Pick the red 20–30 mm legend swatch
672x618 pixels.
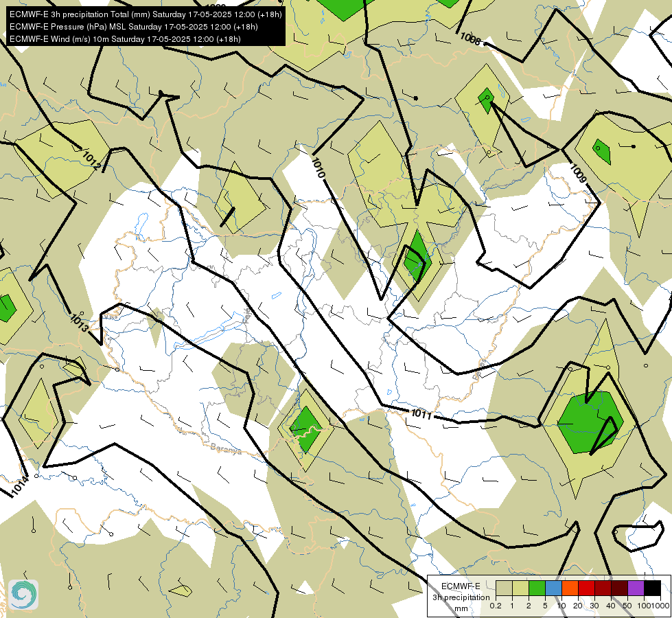(x=586, y=588)
